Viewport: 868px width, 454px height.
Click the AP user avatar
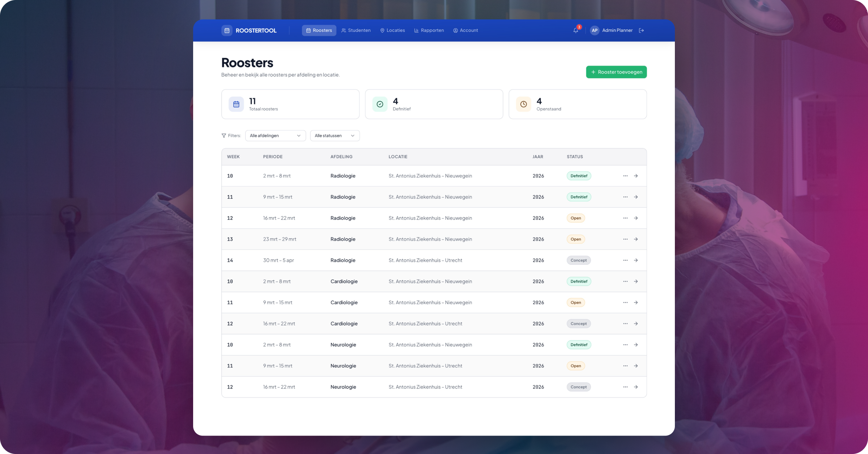(x=595, y=30)
